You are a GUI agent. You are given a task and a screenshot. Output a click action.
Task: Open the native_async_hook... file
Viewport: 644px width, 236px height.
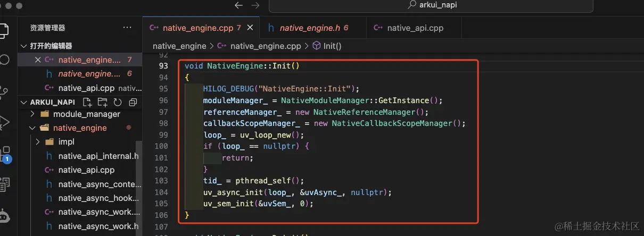[80, 198]
